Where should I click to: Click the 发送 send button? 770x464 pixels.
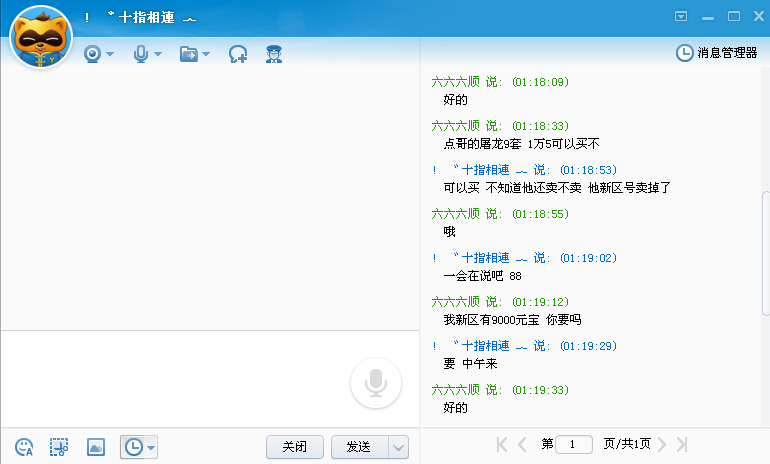(x=359, y=447)
